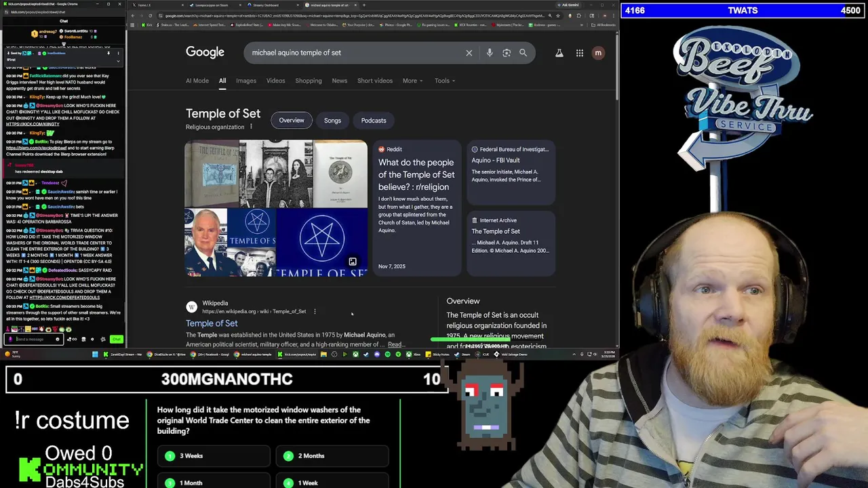Start Google voice search microphone
Viewport: 868px width, 488px height.
pyautogui.click(x=490, y=53)
